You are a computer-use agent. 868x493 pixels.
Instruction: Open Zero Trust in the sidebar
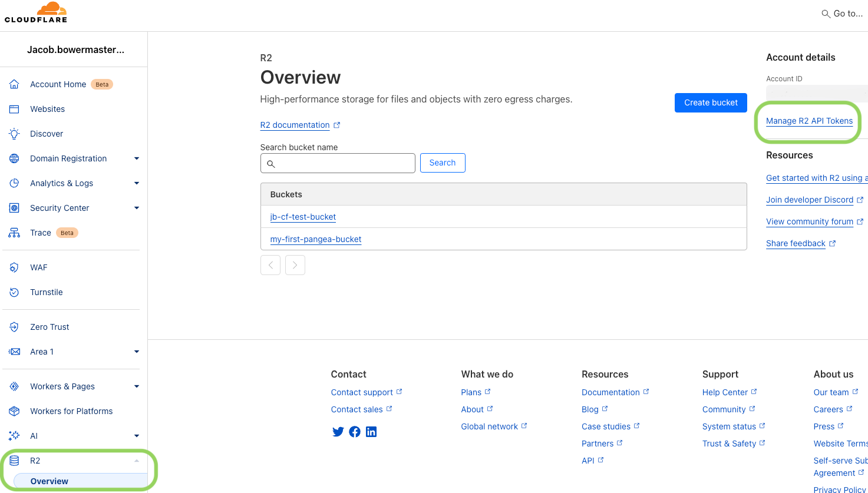pos(49,327)
